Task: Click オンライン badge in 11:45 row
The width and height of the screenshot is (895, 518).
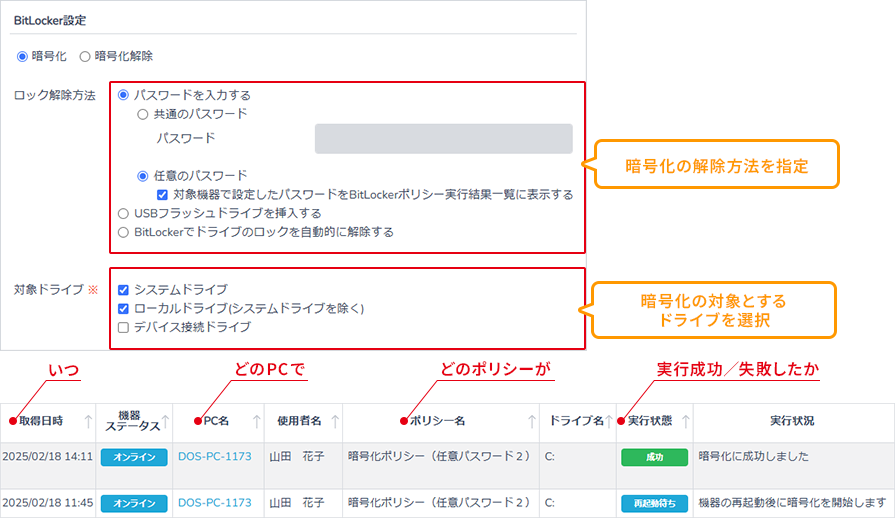Action: 134,504
